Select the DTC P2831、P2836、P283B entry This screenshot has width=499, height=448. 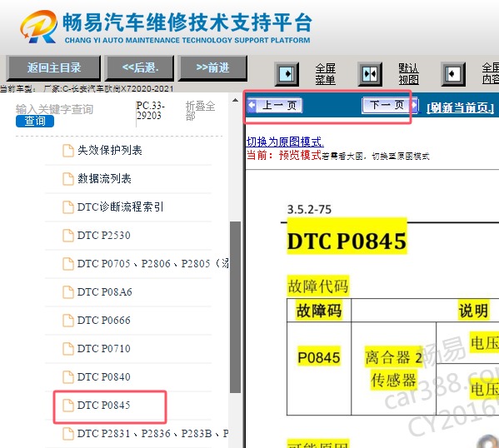tap(152, 433)
